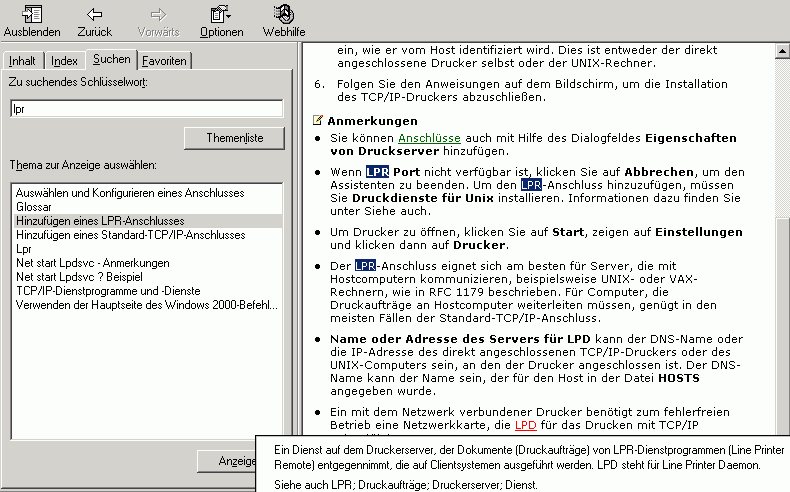Image resolution: width=790 pixels, height=492 pixels.
Task: Hide the navigation pane with Ausblenden
Action: [x=32, y=21]
